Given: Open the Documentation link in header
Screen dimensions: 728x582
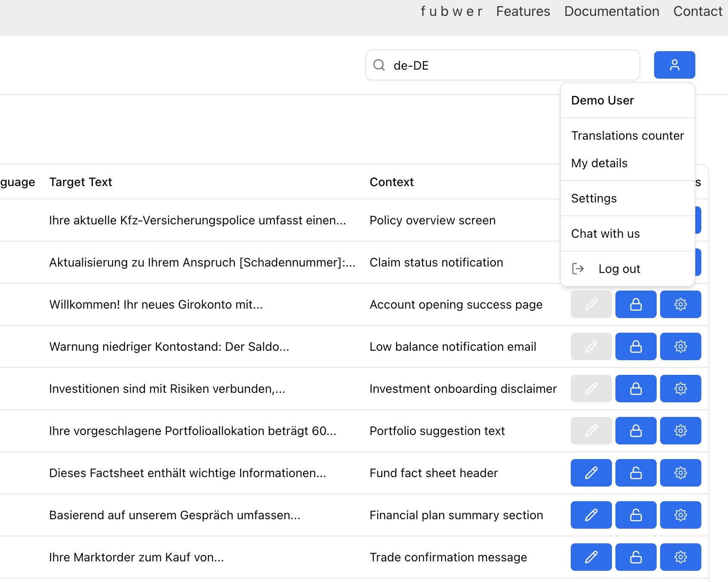Looking at the screenshot, I should (x=612, y=12).
